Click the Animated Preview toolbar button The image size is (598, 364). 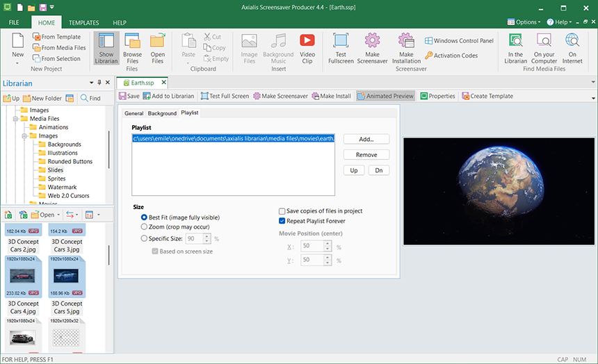tap(385, 96)
